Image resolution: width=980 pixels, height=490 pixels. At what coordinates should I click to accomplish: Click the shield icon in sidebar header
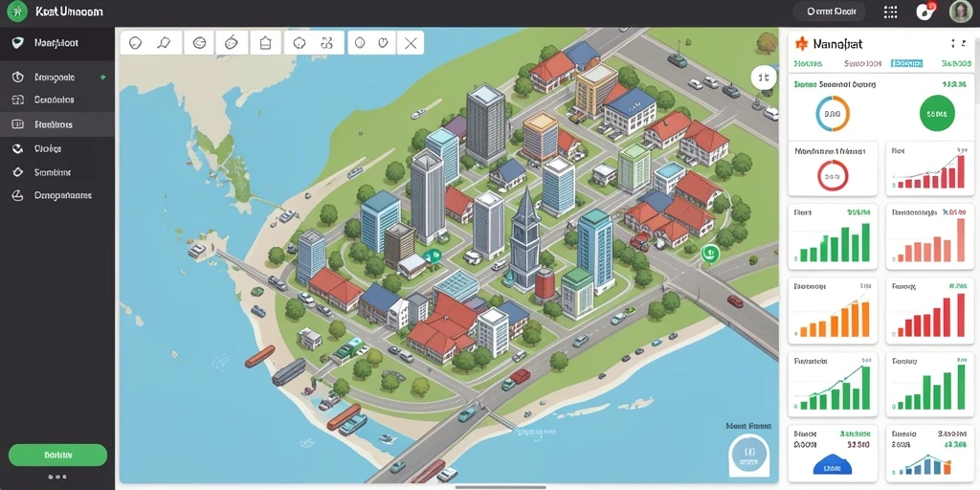[x=18, y=43]
